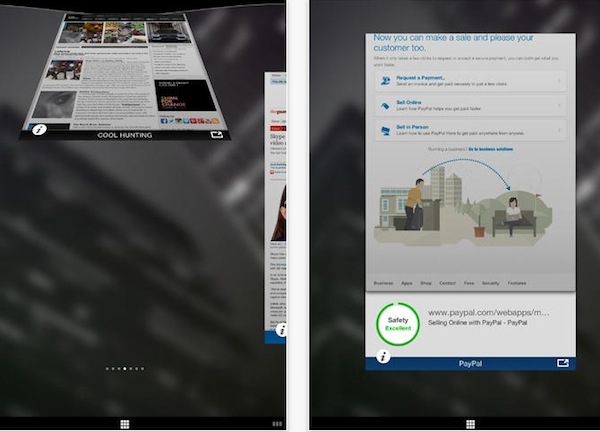Open the Shop footer tab
Image resolution: width=600 pixels, height=432 pixels.
click(x=426, y=283)
